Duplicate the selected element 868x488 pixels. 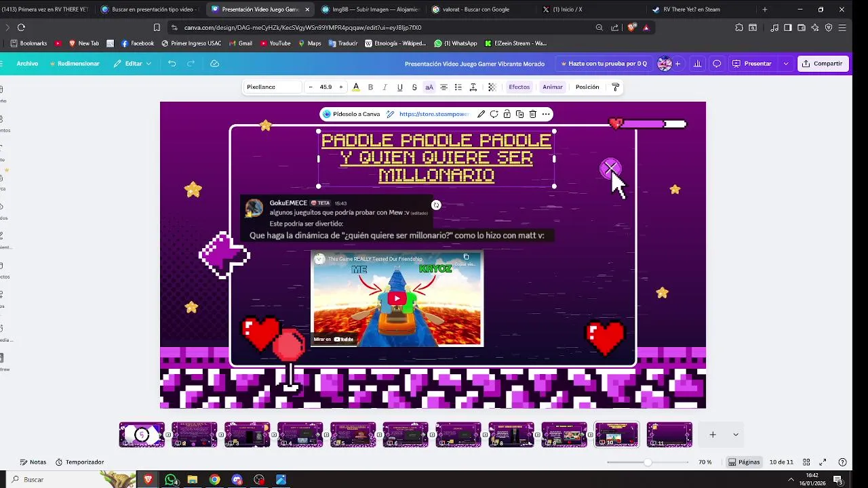tap(519, 114)
